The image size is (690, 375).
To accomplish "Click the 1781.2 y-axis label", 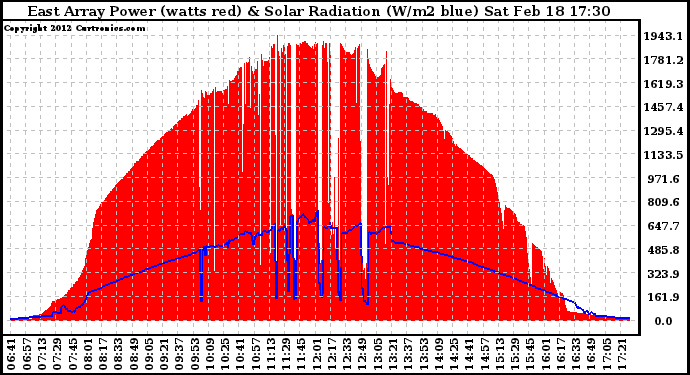I will [664, 60].
